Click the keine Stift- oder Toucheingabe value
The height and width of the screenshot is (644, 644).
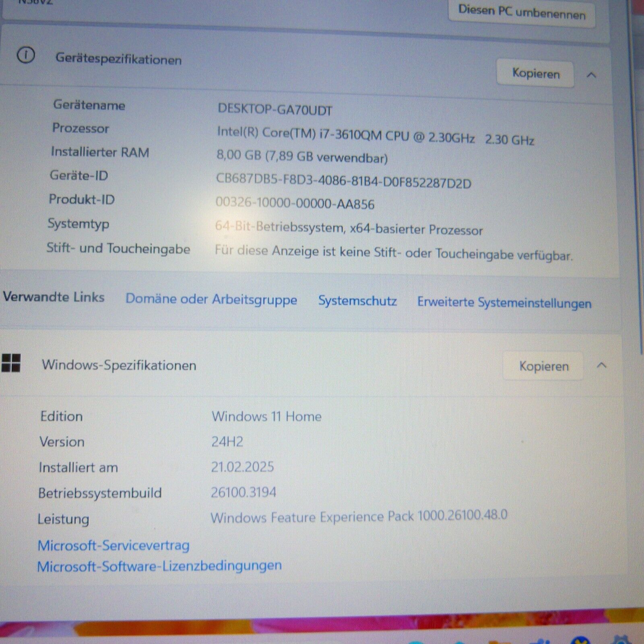[x=393, y=253]
